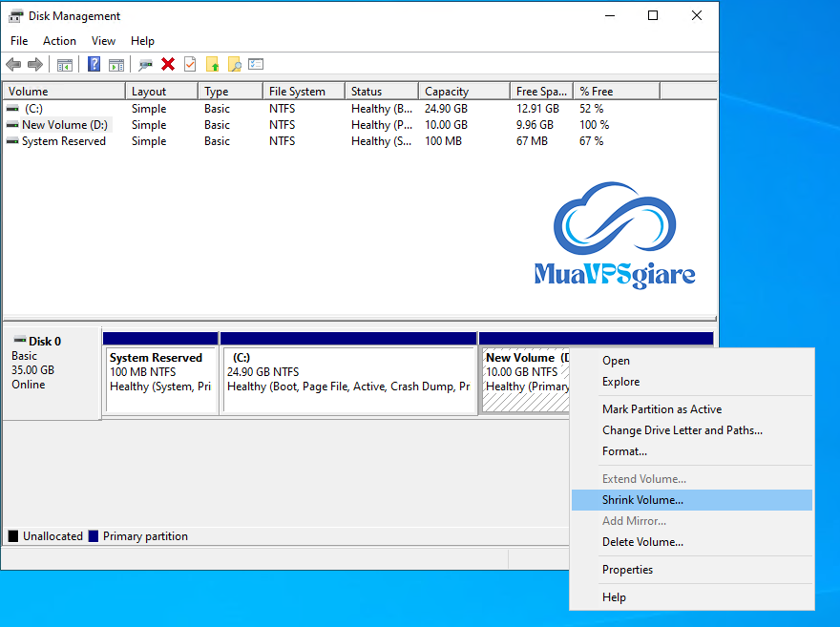Screen dimensions: 840x627
Task: Click the red X Delete icon
Action: tap(168, 65)
